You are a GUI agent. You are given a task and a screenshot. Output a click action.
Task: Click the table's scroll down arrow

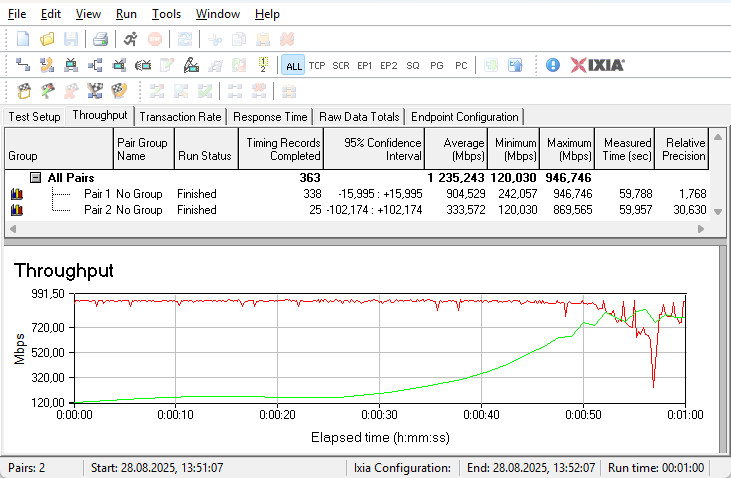718,211
